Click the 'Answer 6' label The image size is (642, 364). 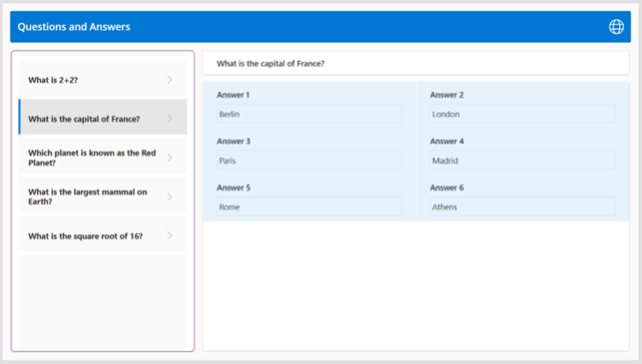[x=446, y=187]
